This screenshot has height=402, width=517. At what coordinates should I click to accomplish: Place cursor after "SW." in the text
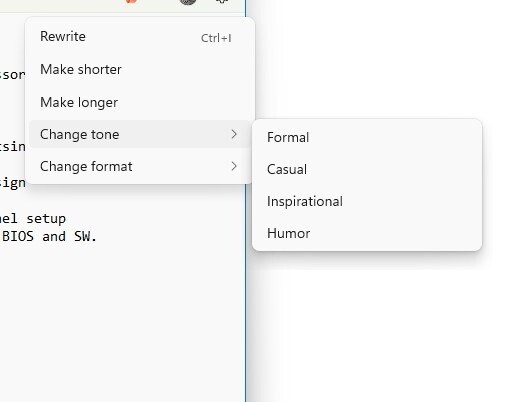point(98,237)
